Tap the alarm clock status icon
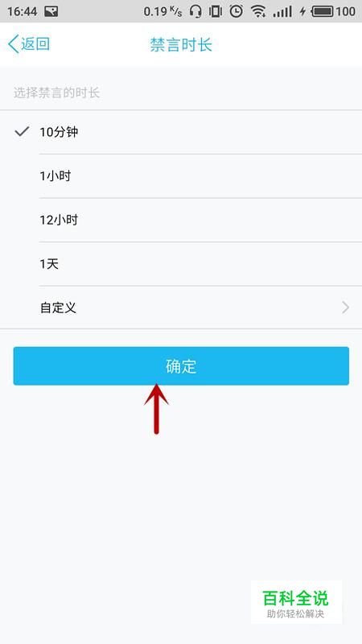362x644 pixels. pyautogui.click(x=236, y=11)
